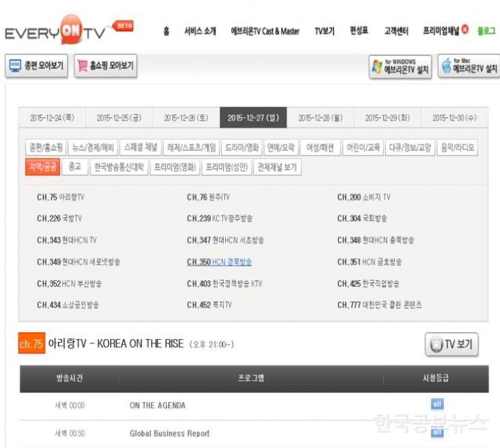Select date tab 2015-12-27 (일)
Screen dimensions: 500x448
(253, 118)
